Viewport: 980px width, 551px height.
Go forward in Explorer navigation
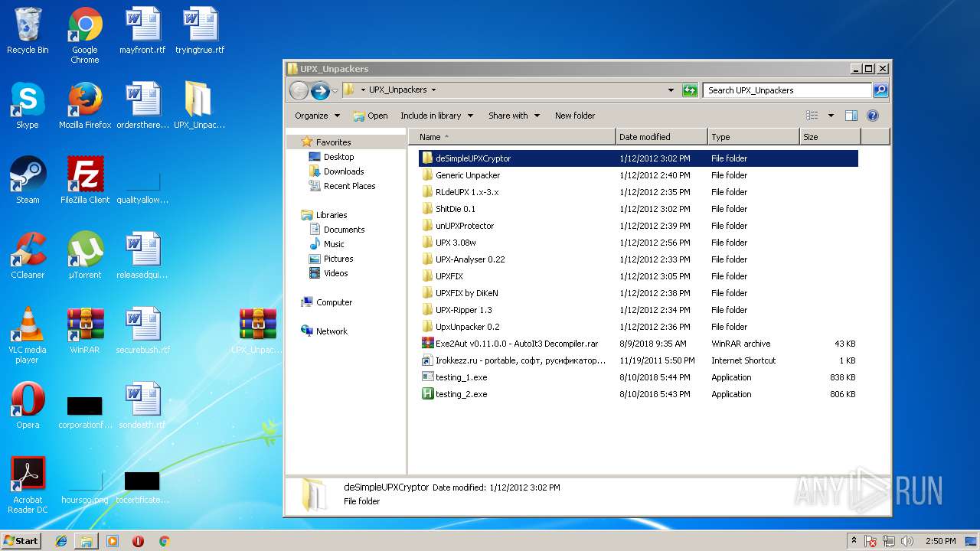point(320,90)
